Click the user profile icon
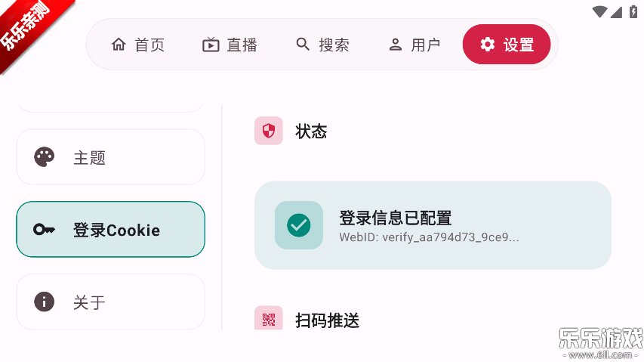Image resolution: width=644 pixels, height=362 pixels. [x=396, y=45]
